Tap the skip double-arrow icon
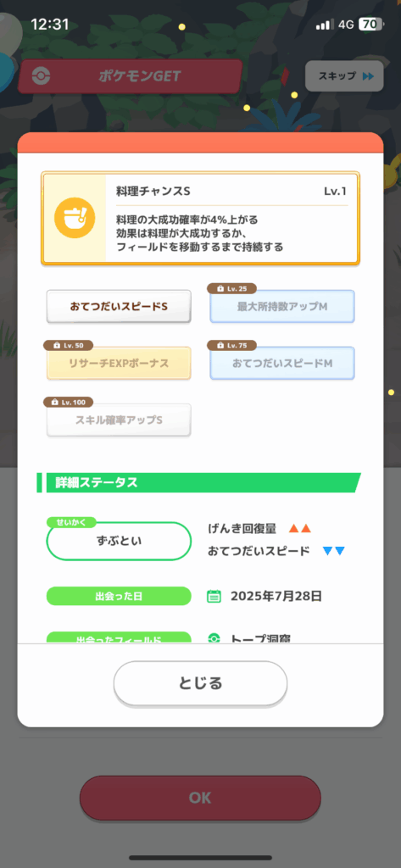 tap(368, 76)
